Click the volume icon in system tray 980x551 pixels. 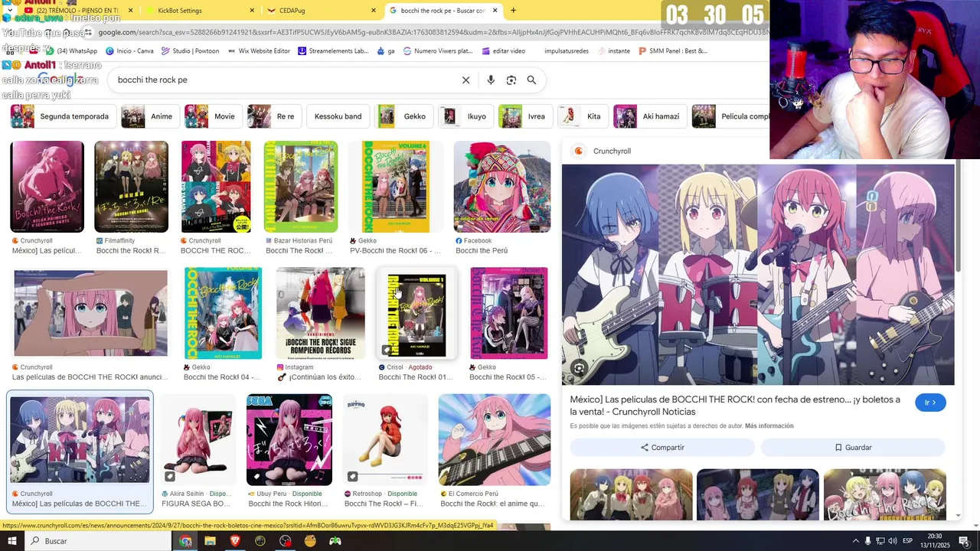pyautogui.click(x=892, y=541)
